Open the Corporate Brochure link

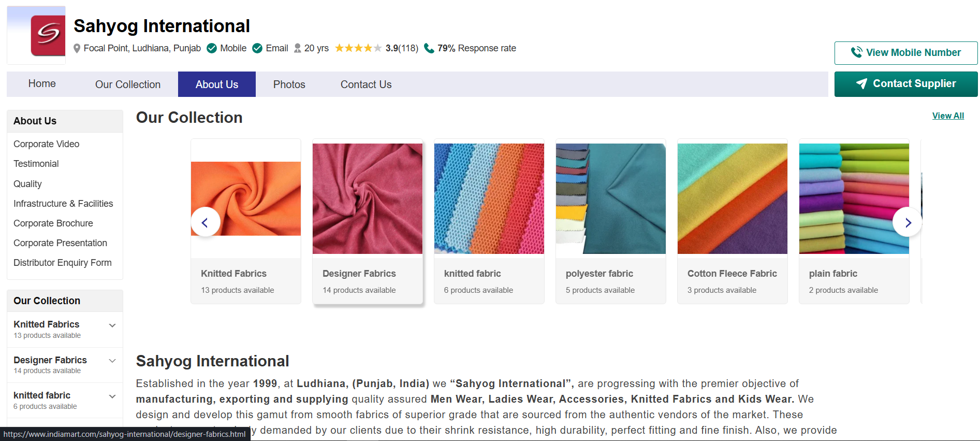(x=53, y=223)
